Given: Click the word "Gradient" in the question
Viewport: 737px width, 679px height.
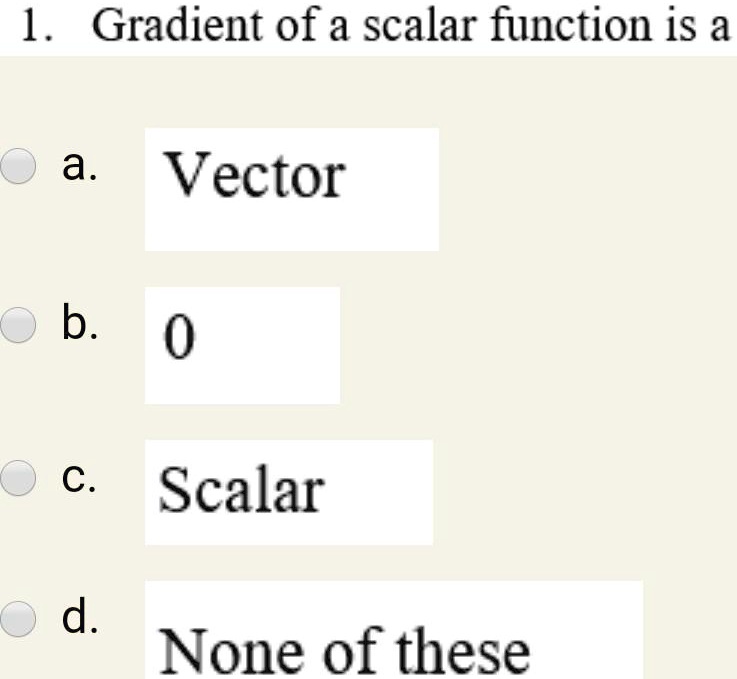Looking at the screenshot, I should 178,25.
